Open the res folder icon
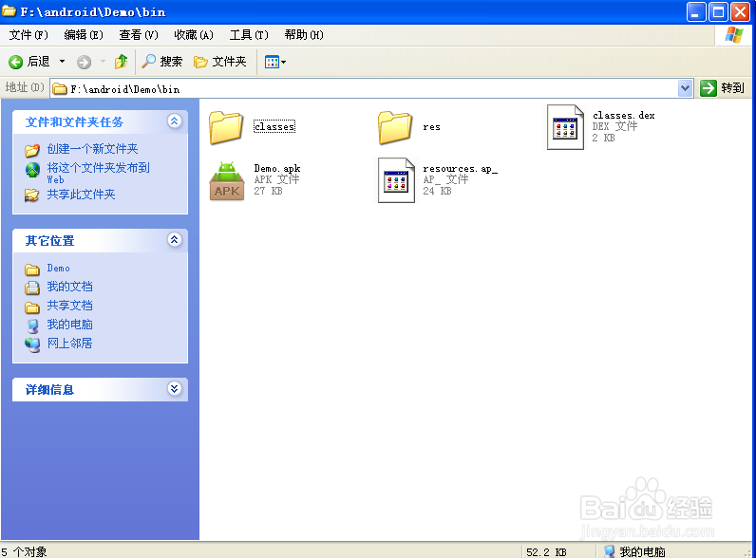756x558 pixels. (395, 127)
